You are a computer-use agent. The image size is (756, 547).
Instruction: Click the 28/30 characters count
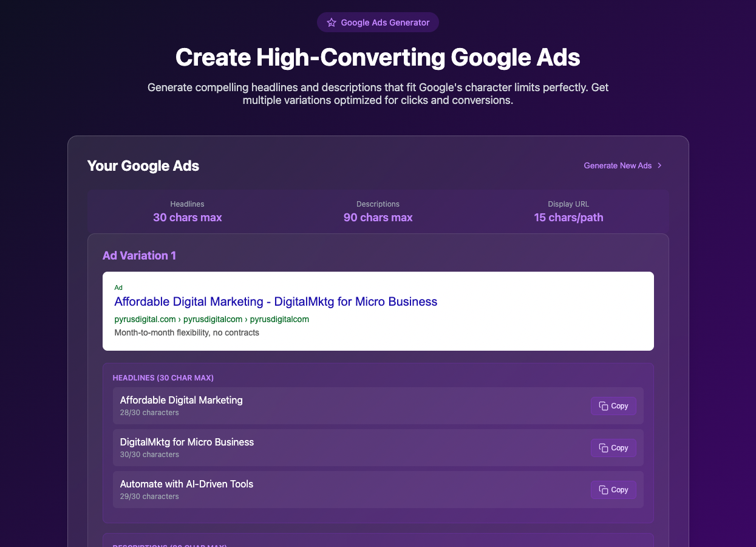click(149, 413)
